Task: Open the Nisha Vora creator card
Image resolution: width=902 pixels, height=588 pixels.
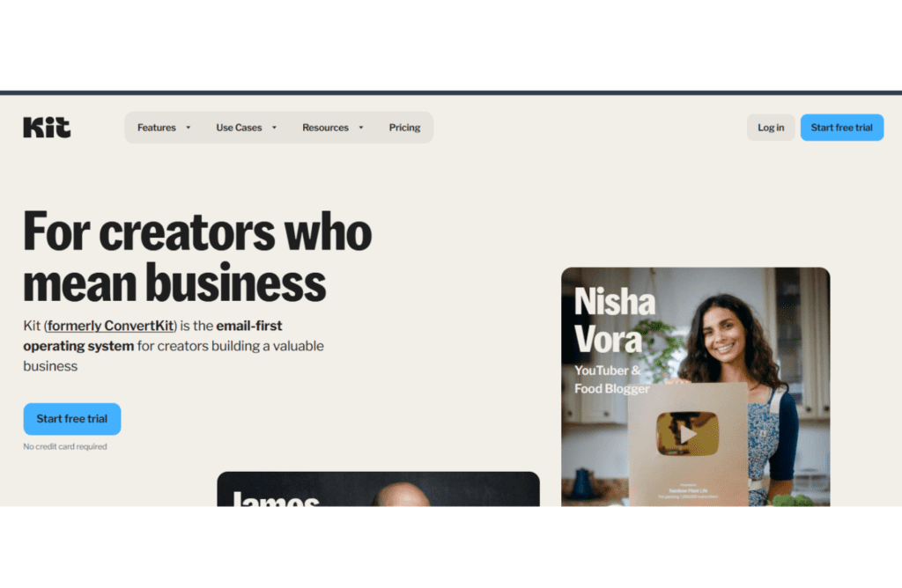Action: pos(696,386)
